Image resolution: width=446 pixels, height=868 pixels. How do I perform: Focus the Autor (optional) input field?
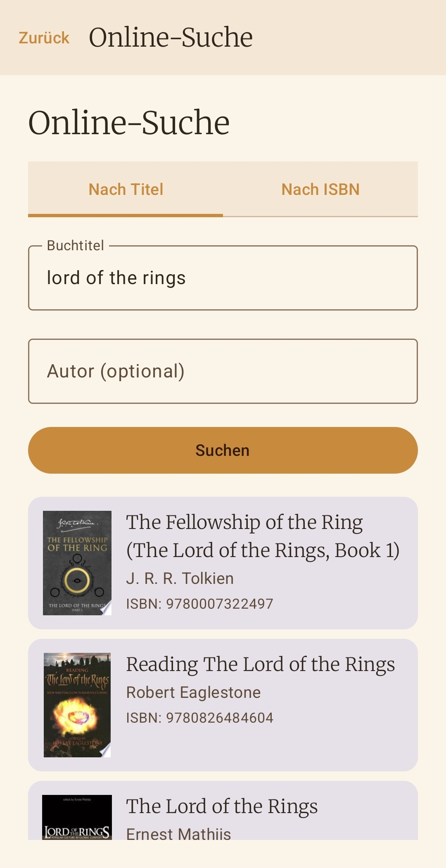223,371
